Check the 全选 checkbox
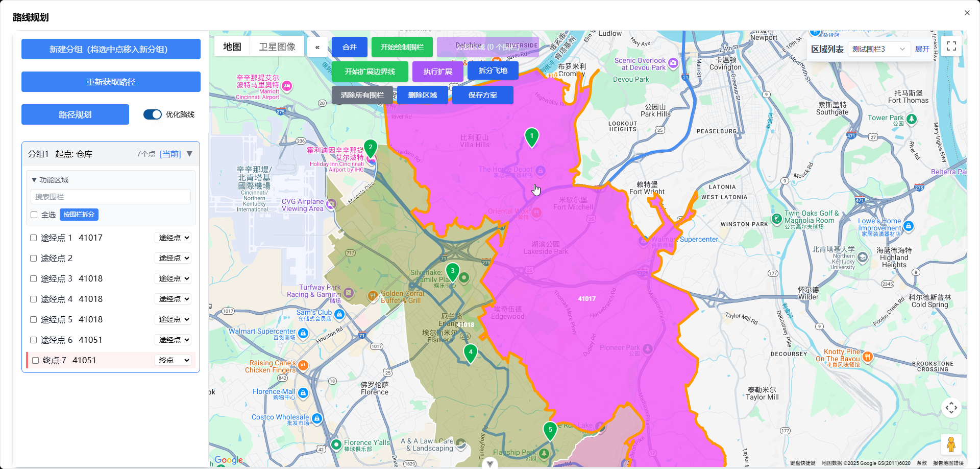The height and width of the screenshot is (469, 980). coord(34,215)
